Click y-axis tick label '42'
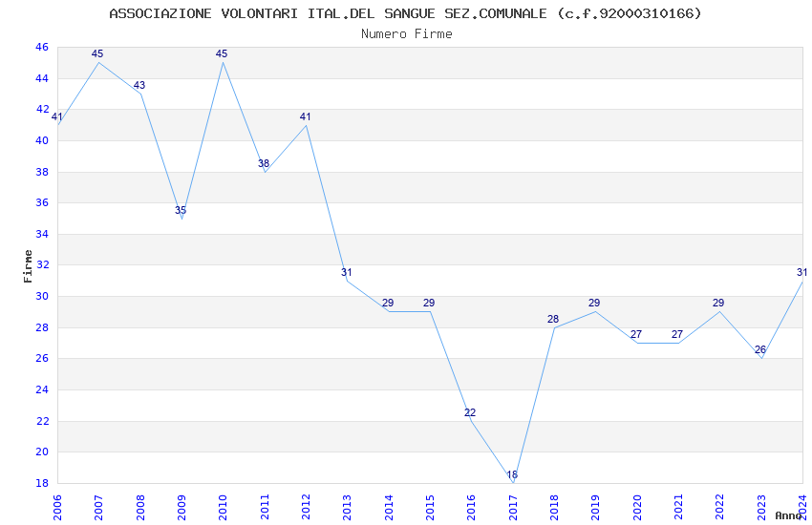The width and height of the screenshot is (812, 525). pyautogui.click(x=42, y=109)
